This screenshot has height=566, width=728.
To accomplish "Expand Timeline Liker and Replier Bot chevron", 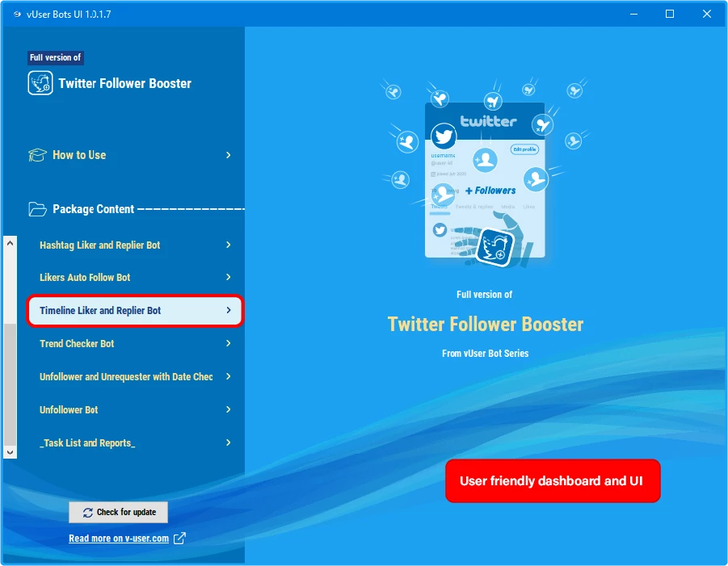I will click(x=228, y=310).
